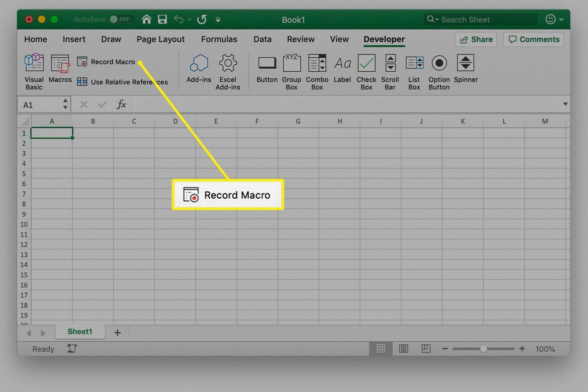
Task: Click the Share button
Action: click(476, 39)
